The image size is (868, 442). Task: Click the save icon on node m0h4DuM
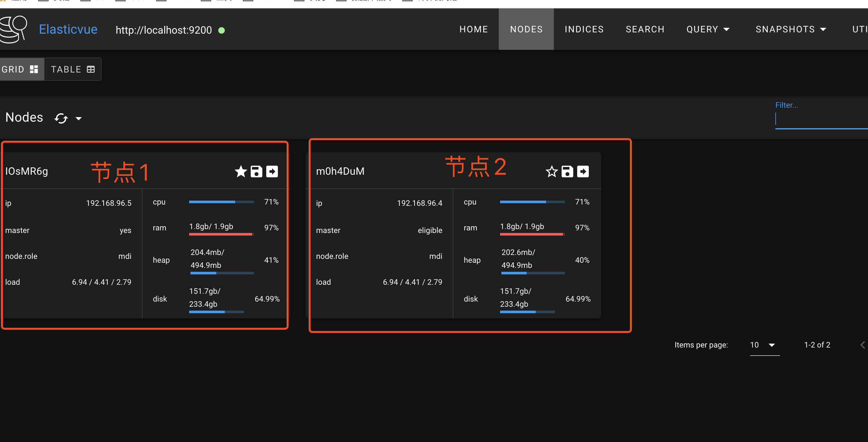pyautogui.click(x=567, y=171)
